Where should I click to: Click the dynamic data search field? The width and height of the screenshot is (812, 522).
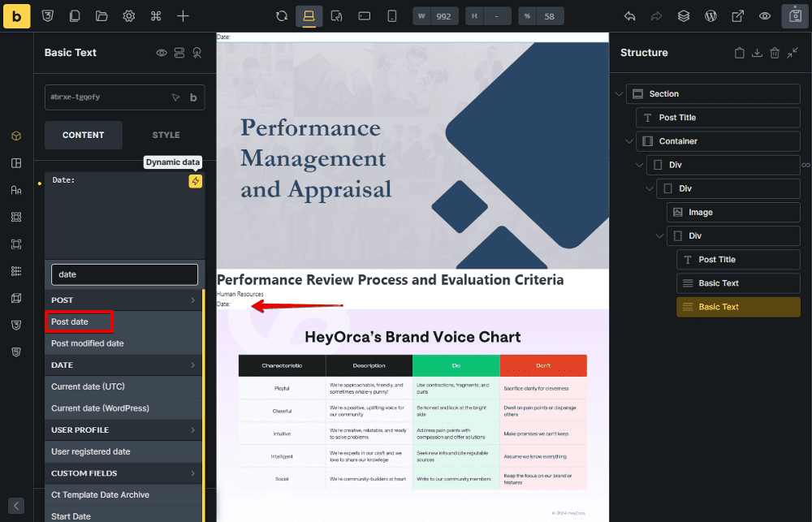[x=124, y=274]
